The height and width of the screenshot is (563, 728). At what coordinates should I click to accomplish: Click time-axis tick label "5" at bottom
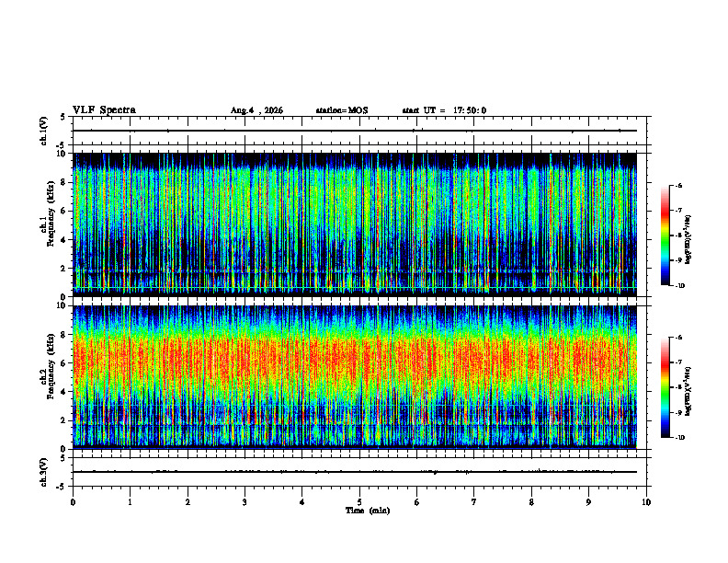(359, 502)
